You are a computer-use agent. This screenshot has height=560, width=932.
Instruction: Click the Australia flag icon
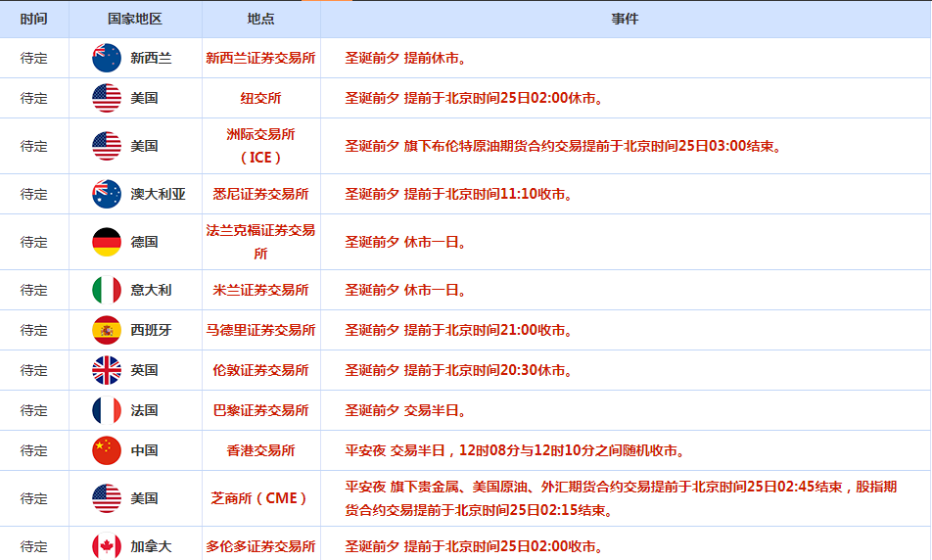click(x=107, y=194)
